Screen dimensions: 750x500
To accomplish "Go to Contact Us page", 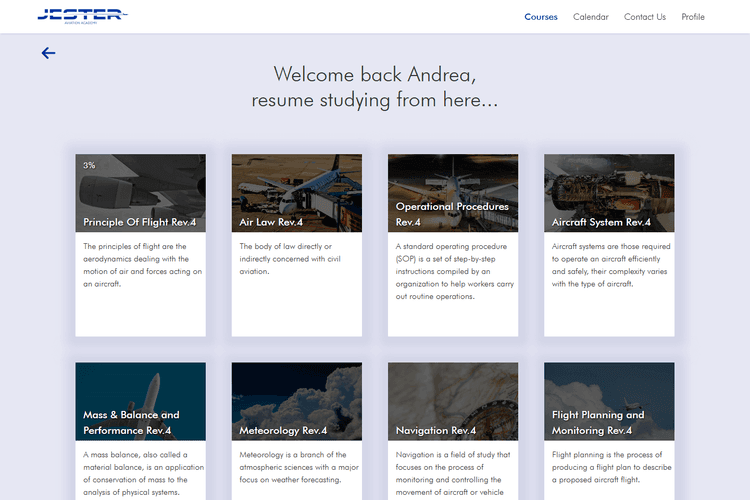I will (644, 17).
